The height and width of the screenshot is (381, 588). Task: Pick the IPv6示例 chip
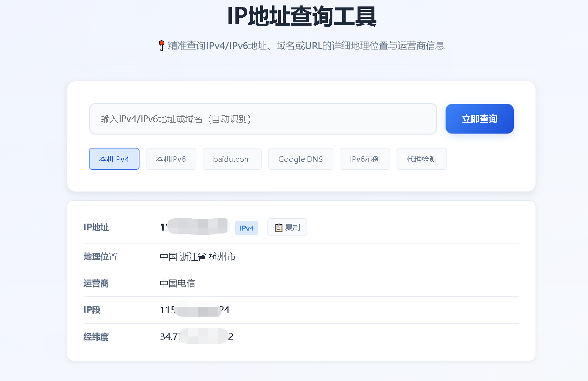[x=365, y=159]
